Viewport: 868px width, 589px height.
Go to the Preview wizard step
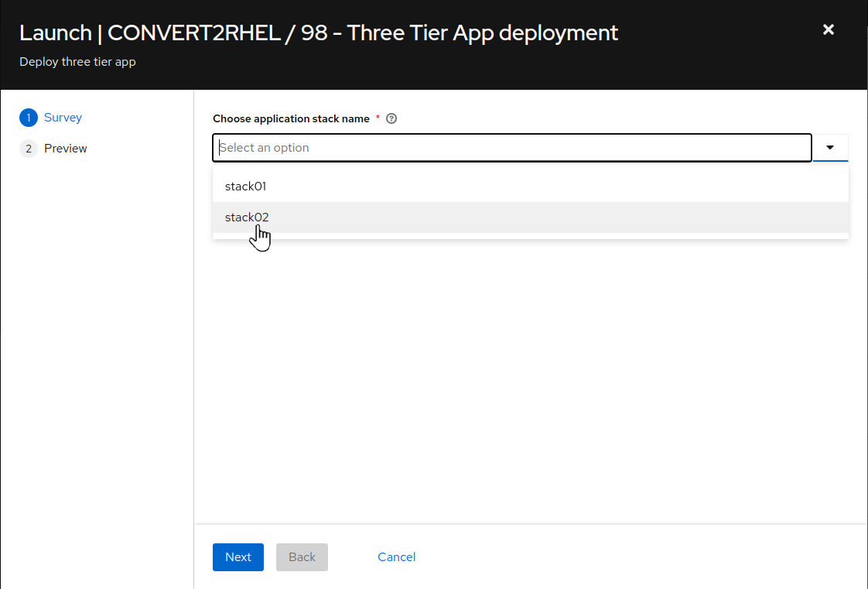[x=65, y=149]
